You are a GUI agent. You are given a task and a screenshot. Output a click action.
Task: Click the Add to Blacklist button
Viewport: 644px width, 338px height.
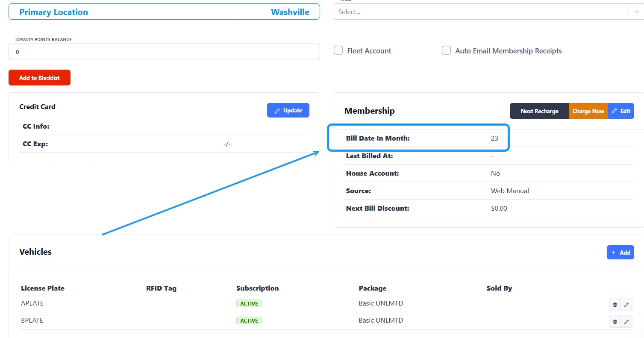(39, 78)
